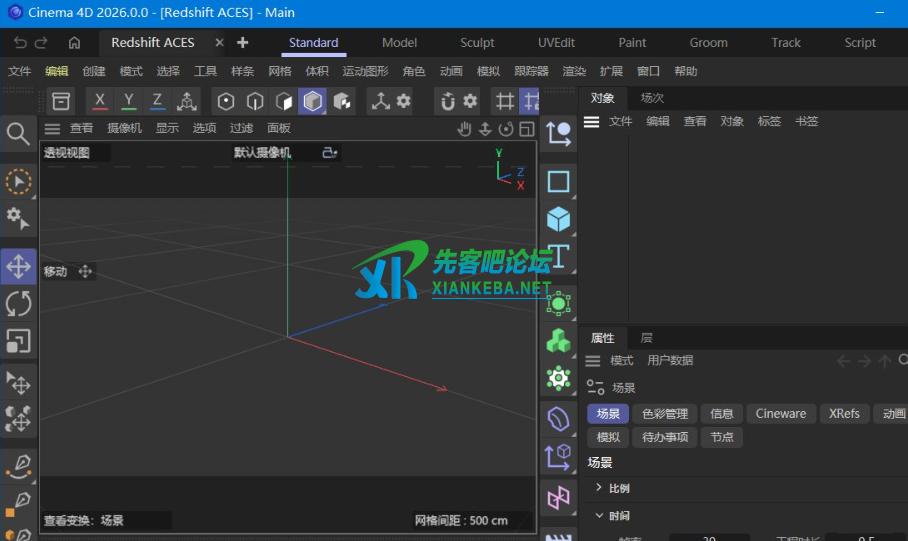Switch to the Sculpt layout tab
908x541 pixels.
coord(477,43)
